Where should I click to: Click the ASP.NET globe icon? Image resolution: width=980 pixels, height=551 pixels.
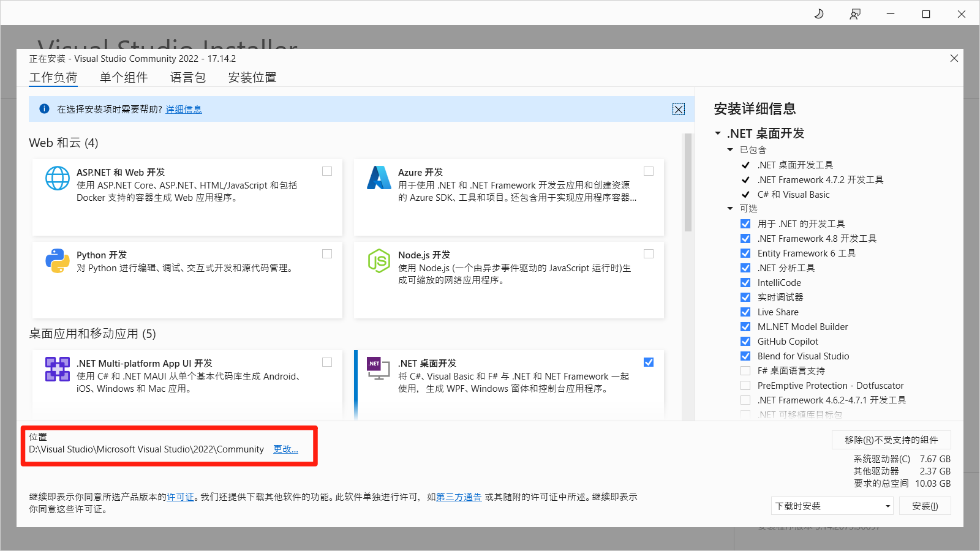pyautogui.click(x=58, y=178)
